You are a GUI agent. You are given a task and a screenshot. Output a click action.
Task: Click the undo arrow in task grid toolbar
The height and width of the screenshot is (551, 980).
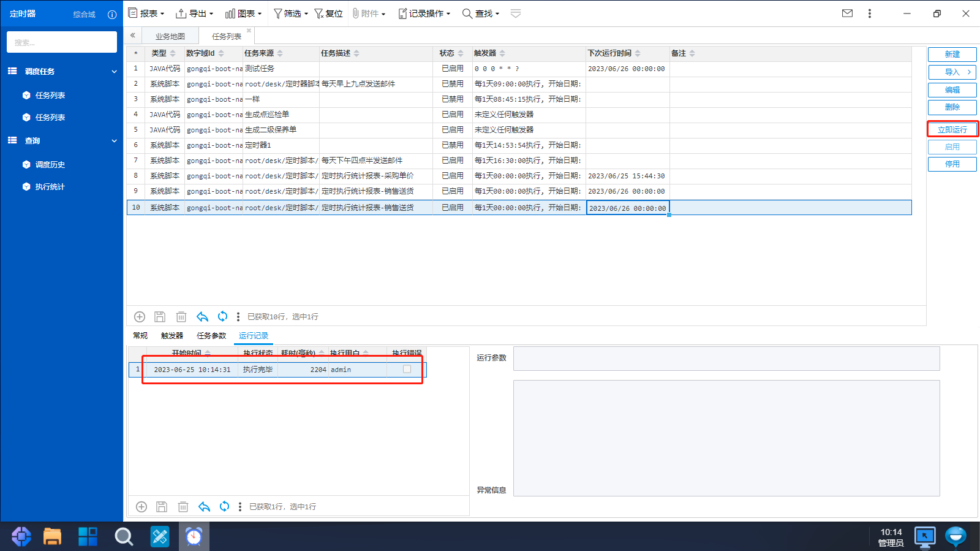tap(202, 317)
